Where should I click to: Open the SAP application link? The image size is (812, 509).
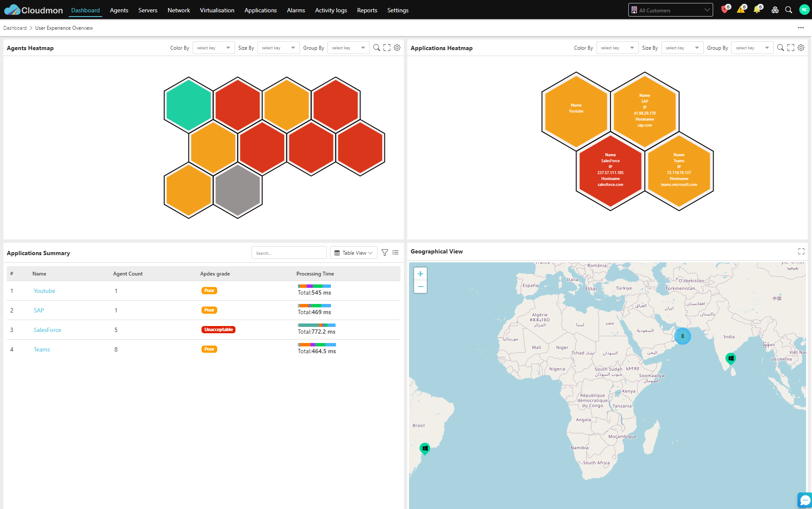click(39, 310)
